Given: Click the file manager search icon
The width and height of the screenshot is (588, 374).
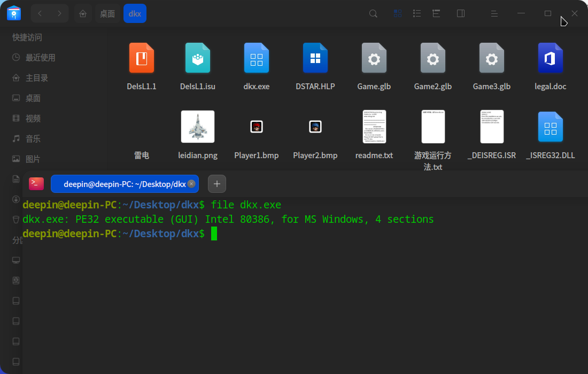Looking at the screenshot, I should click(373, 13).
